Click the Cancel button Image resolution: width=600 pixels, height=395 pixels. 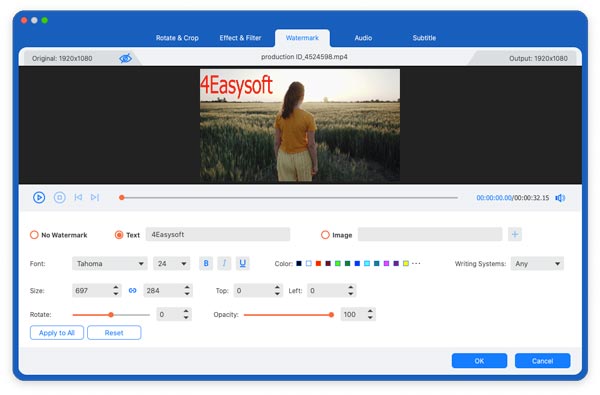tap(543, 361)
